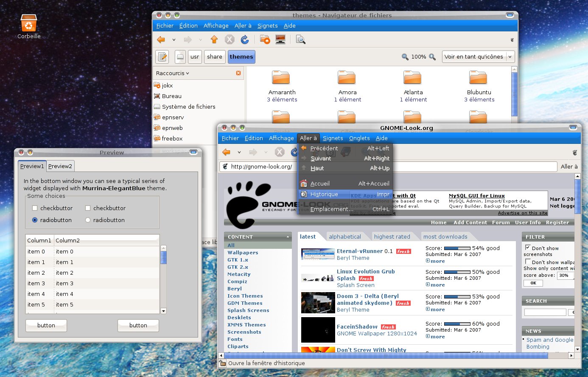Open Icon Themes category link
Image resolution: width=588 pixels, height=377 pixels.
pos(245,296)
